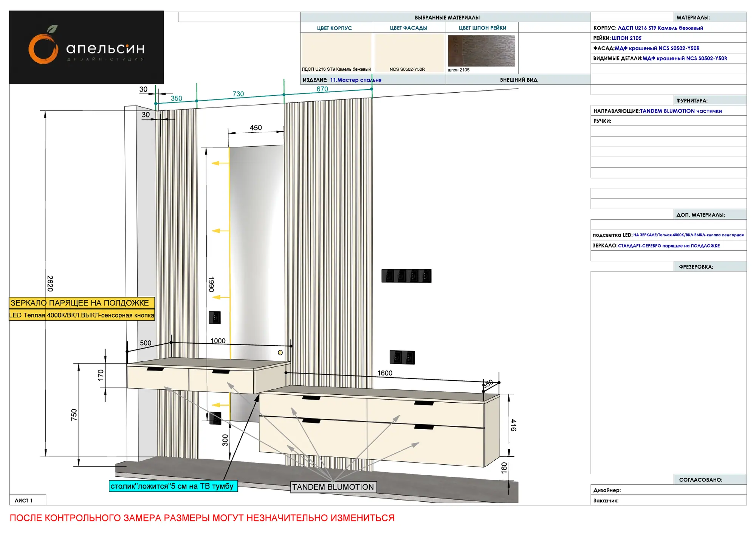Click the left drawer handle on dressing table

(155, 369)
